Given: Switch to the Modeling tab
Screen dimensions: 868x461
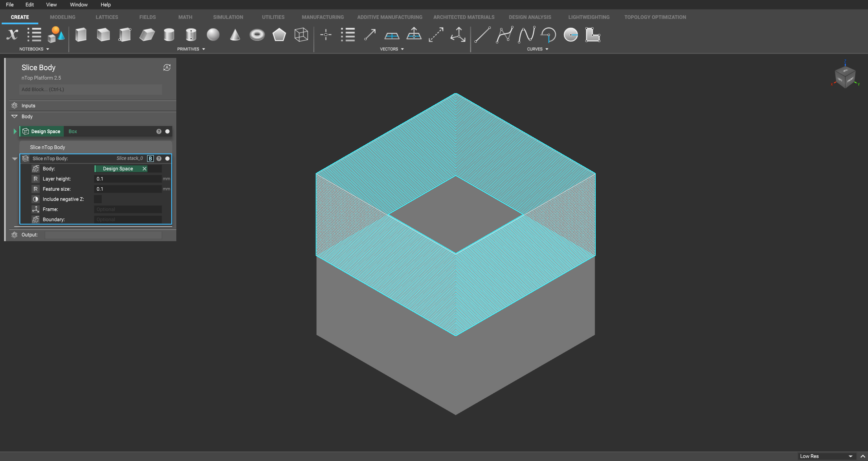Looking at the screenshot, I should tap(63, 17).
